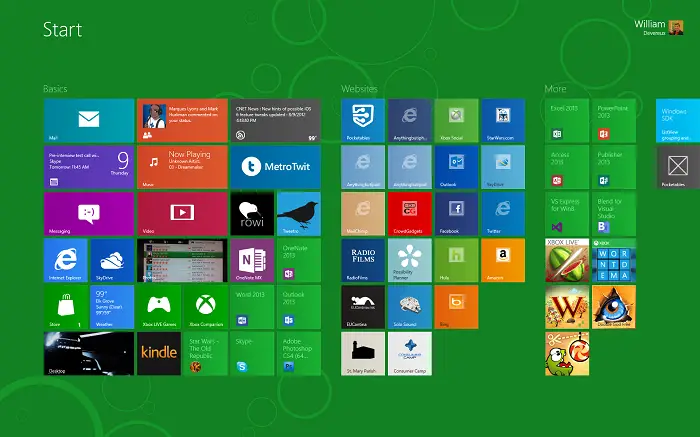
Task: Open the Photos tile
Action: 182,260
